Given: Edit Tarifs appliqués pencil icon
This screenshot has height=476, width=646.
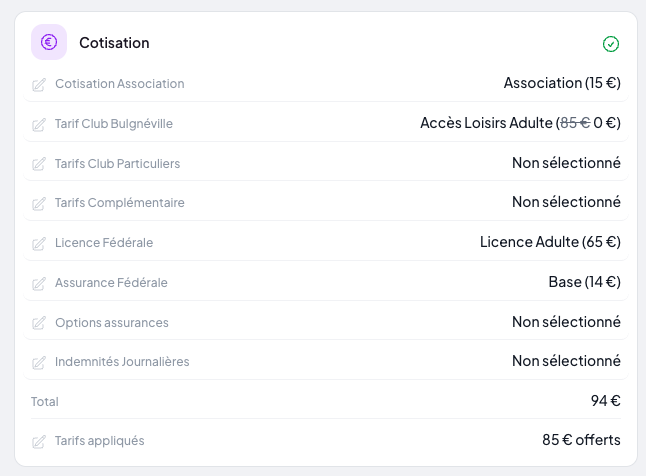Looking at the screenshot, I should pyautogui.click(x=39, y=442).
